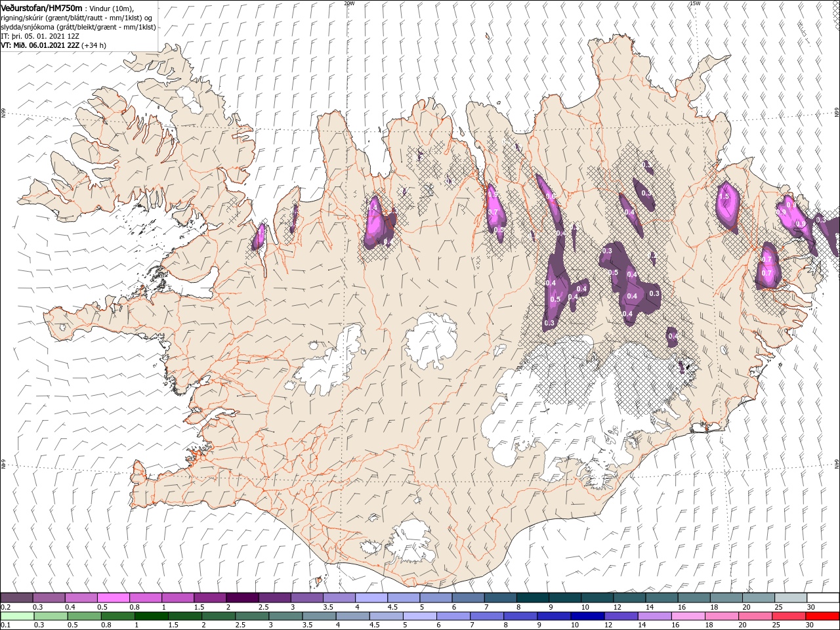This screenshot has height=630, width=840.
Task: Click the 'VT: Mið. 06.01.2021 22Z' valid time
Action: [x=53, y=45]
